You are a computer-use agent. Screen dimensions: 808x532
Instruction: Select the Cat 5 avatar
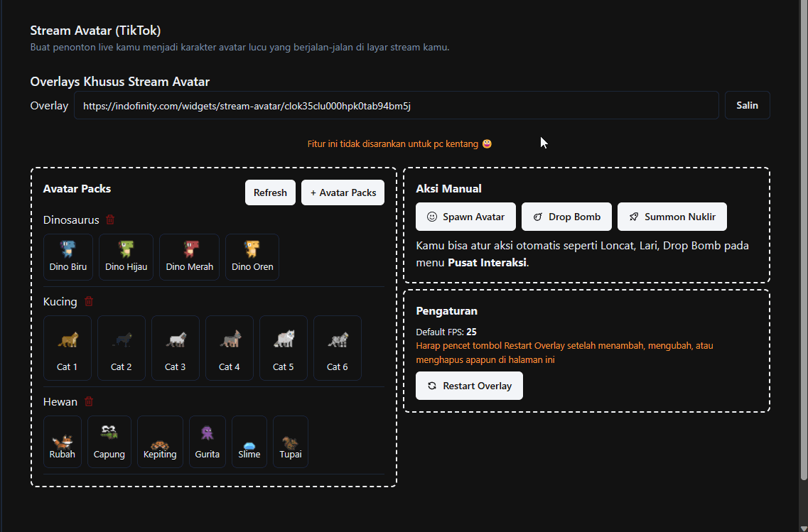click(284, 348)
